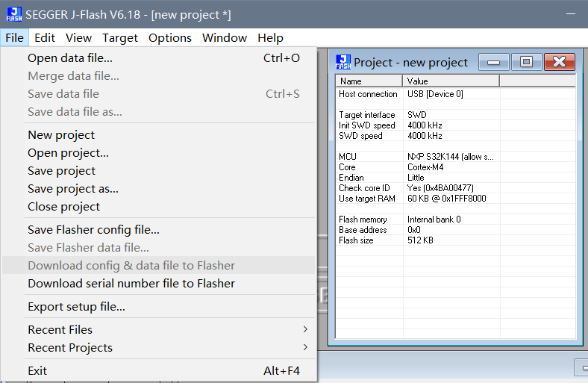Viewport: 588px width, 383px height.
Task: Click the 60 KB @ 0x1FFF8000 value
Action: (447, 199)
